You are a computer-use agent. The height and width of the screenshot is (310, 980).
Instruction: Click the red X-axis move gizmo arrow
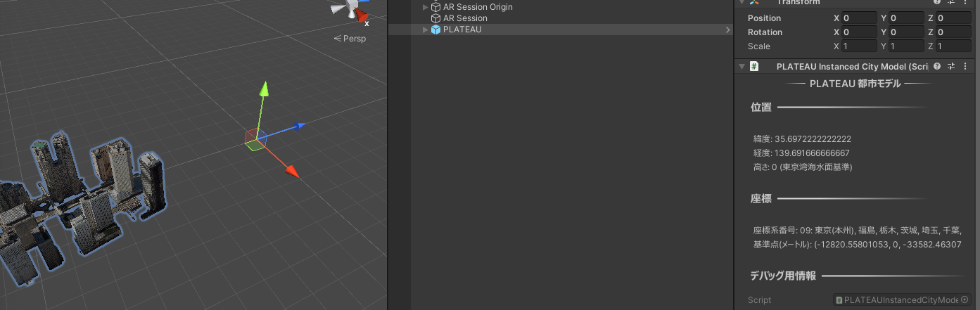(292, 171)
